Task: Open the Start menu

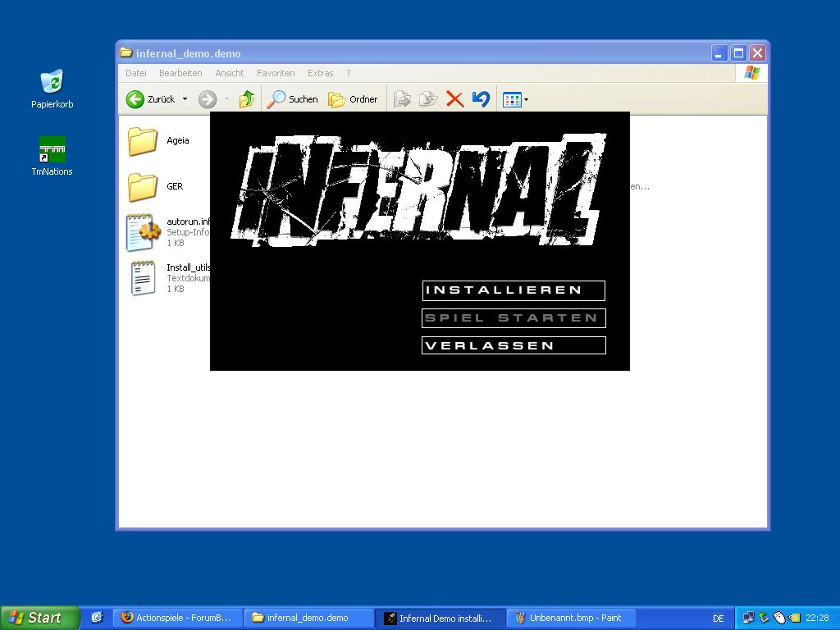Action: (39, 618)
